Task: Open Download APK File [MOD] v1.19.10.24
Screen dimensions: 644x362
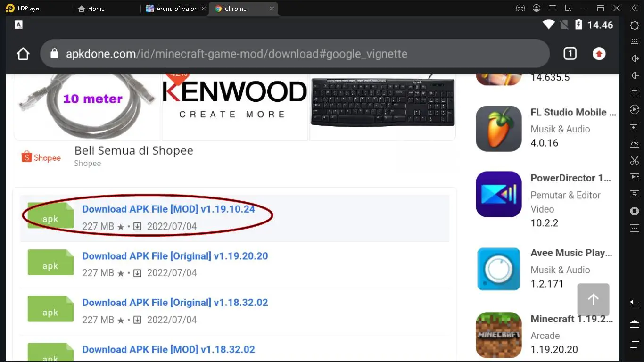Action: (x=168, y=209)
